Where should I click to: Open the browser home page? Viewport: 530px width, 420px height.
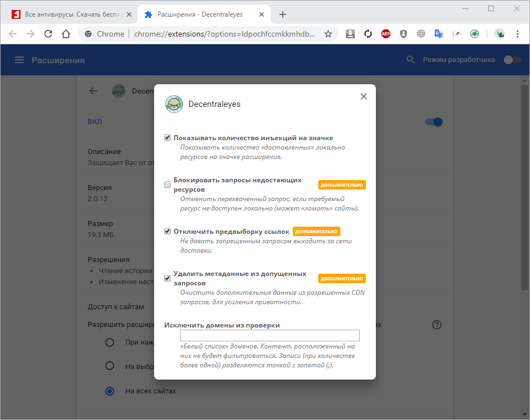[x=66, y=34]
